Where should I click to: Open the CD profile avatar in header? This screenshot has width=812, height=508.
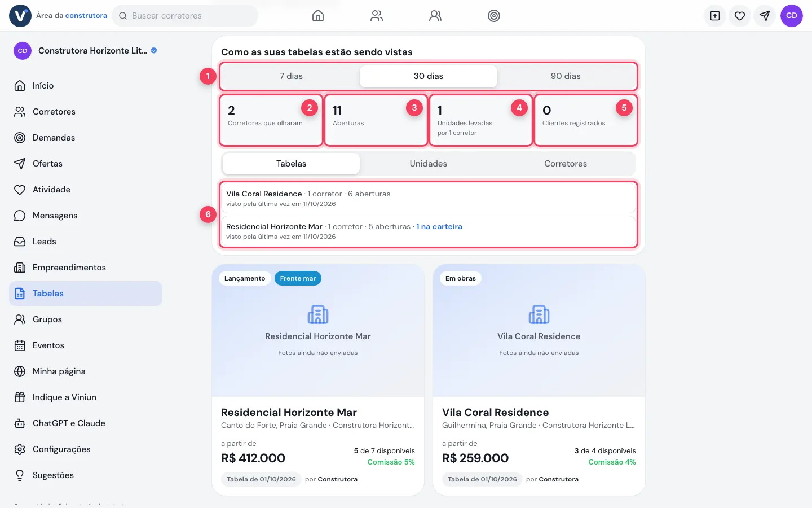(x=792, y=16)
